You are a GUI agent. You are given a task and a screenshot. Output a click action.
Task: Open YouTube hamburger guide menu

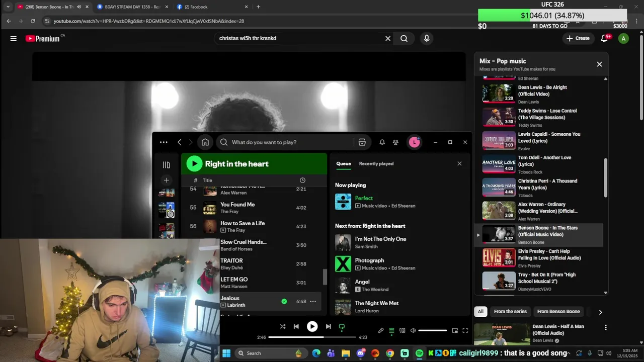pos(14,38)
